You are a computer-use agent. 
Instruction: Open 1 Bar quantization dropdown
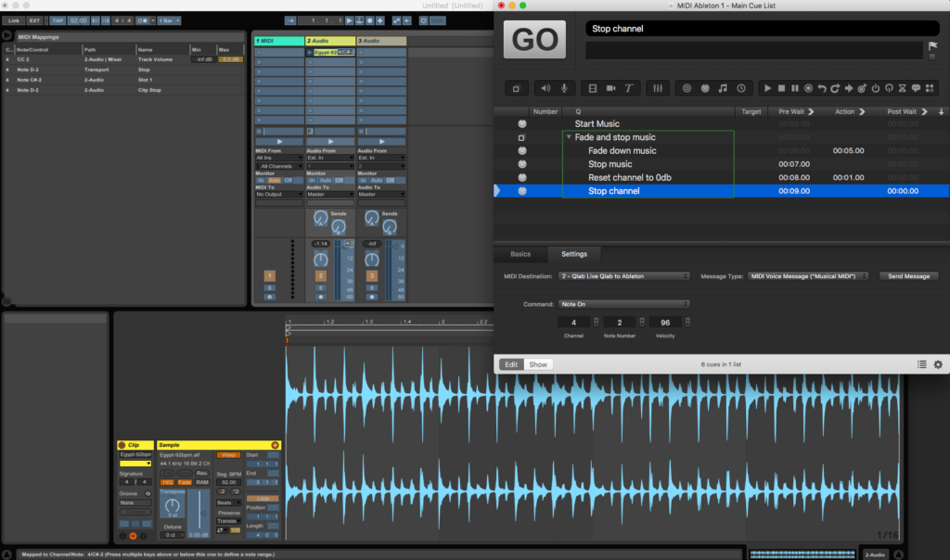(169, 20)
